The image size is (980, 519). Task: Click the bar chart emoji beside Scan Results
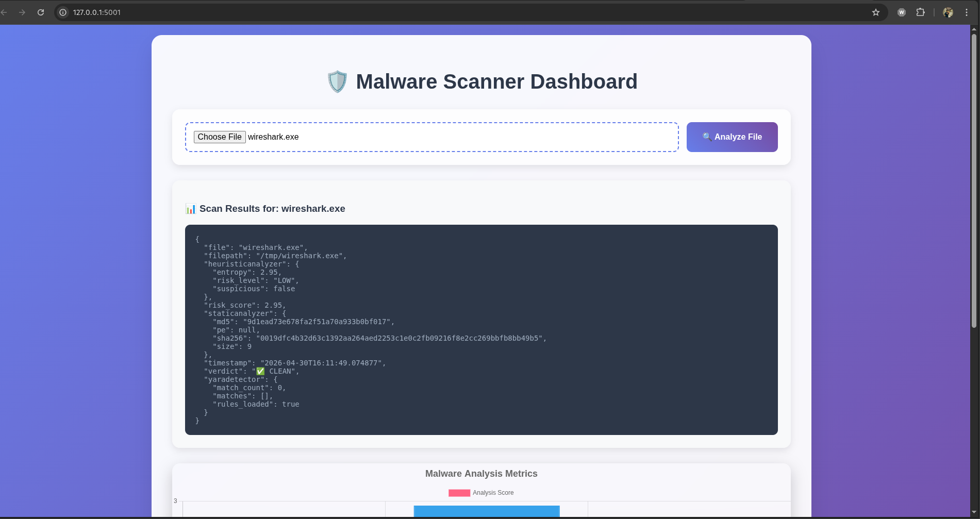[x=191, y=209]
